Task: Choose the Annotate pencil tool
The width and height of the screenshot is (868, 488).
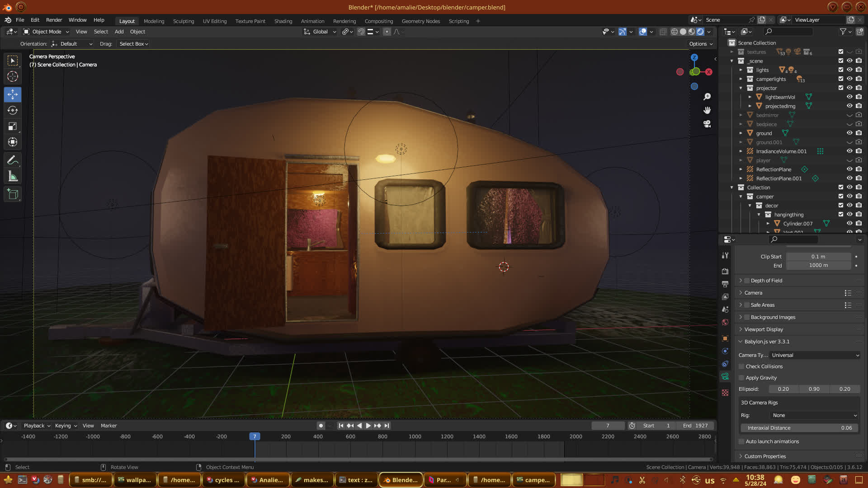Action: (13, 160)
